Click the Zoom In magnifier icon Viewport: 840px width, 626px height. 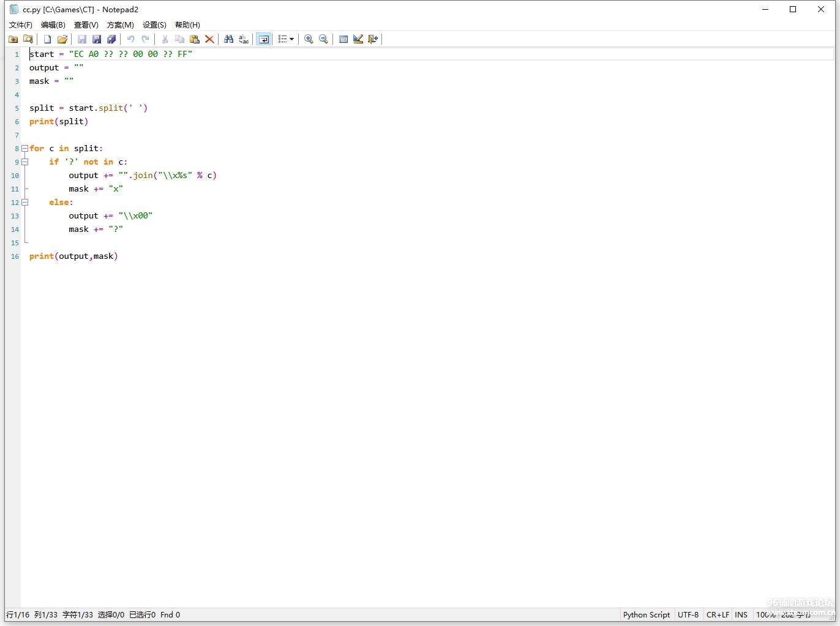pos(309,39)
